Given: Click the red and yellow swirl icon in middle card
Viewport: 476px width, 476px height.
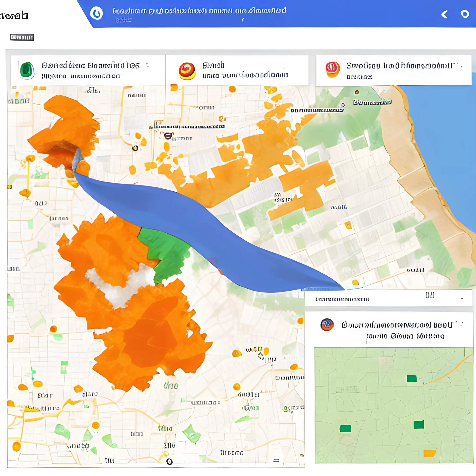Looking at the screenshot, I should 187,71.
